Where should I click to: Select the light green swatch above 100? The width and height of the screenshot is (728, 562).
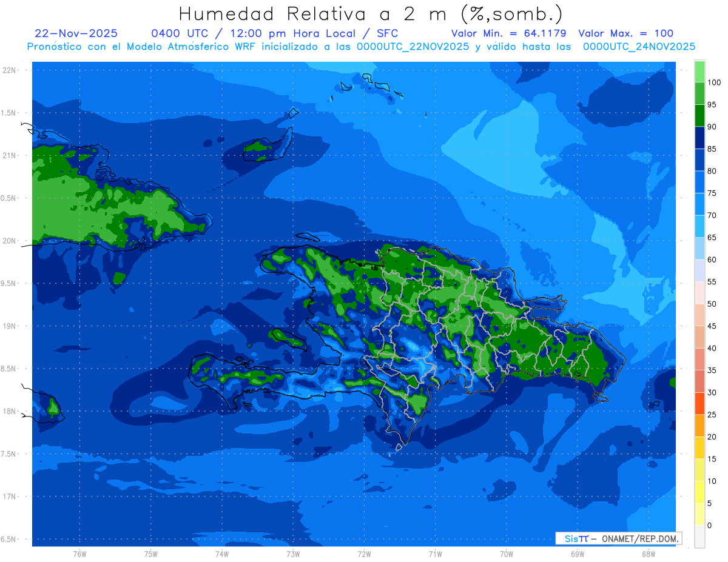(699, 72)
